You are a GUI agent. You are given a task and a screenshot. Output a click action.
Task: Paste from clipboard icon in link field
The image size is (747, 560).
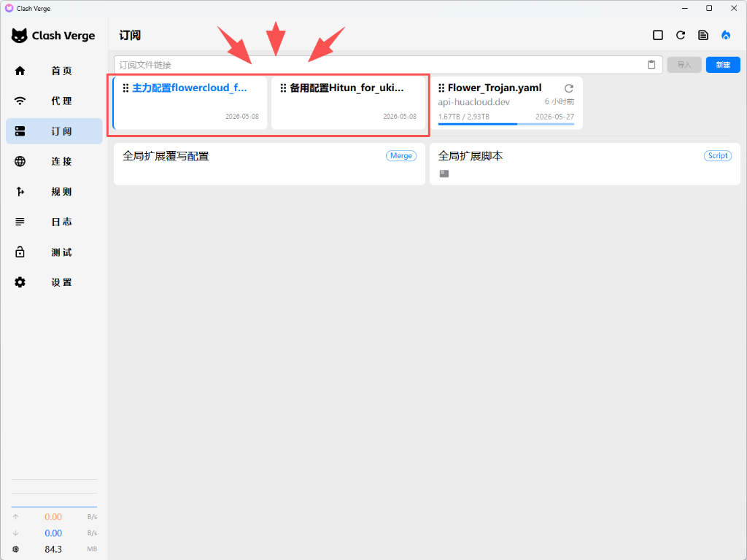coord(651,65)
